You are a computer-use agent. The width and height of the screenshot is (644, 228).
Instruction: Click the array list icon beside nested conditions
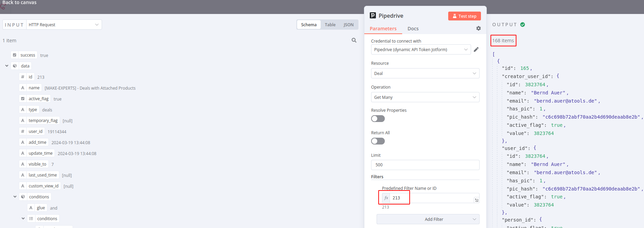click(31, 218)
